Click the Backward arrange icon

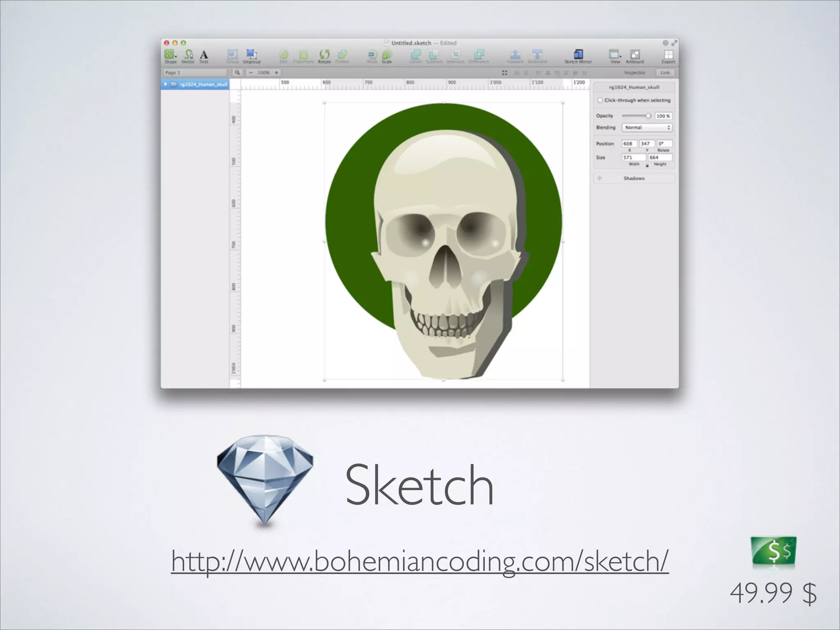point(537,56)
